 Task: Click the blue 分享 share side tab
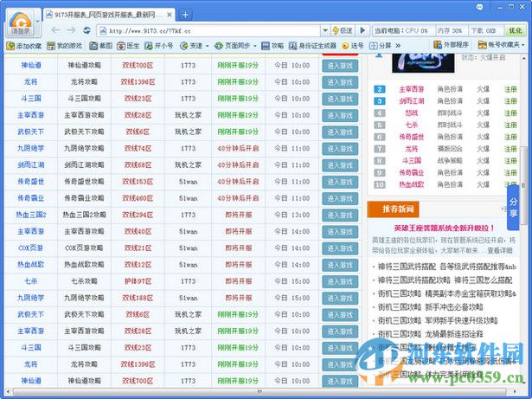[513, 208]
